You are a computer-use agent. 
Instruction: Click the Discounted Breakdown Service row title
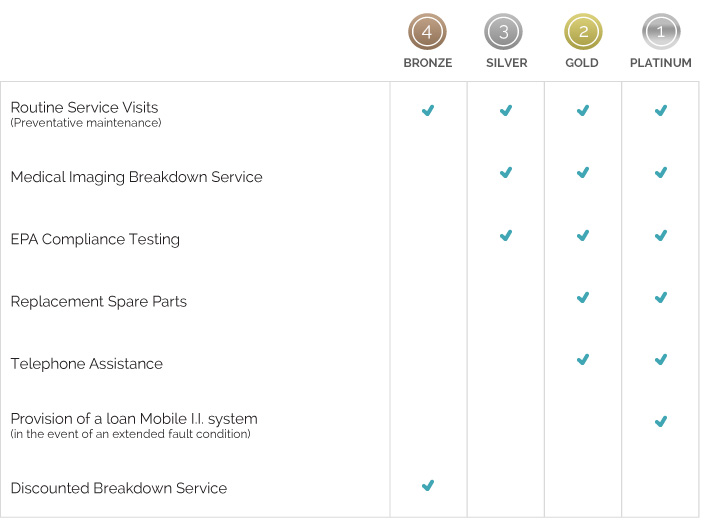coord(119,488)
